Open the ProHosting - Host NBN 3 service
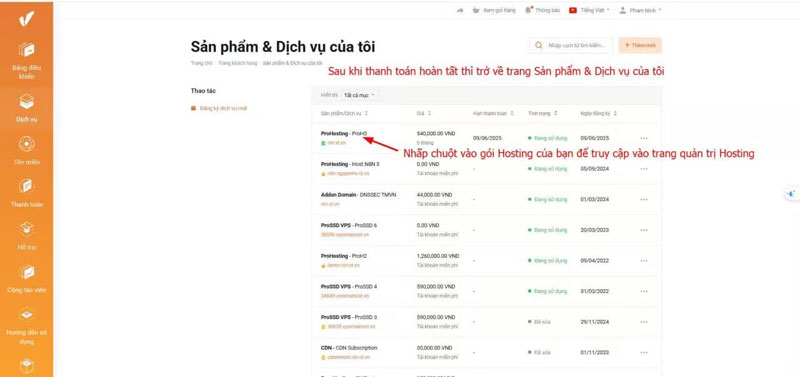This screenshot has width=800, height=377. click(350, 164)
